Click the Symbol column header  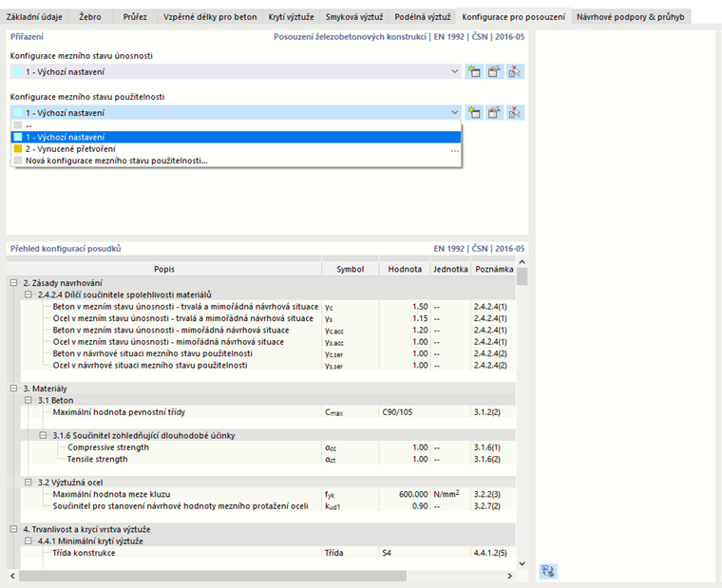coord(351,269)
